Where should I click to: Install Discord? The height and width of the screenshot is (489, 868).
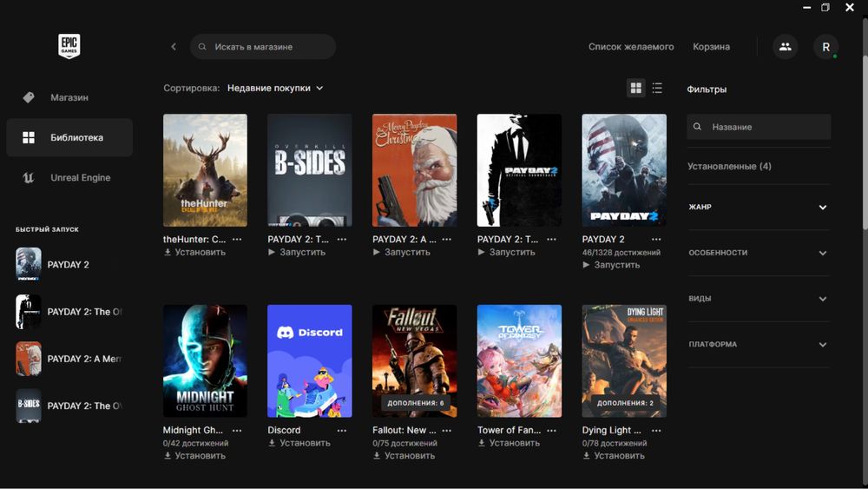[299, 442]
